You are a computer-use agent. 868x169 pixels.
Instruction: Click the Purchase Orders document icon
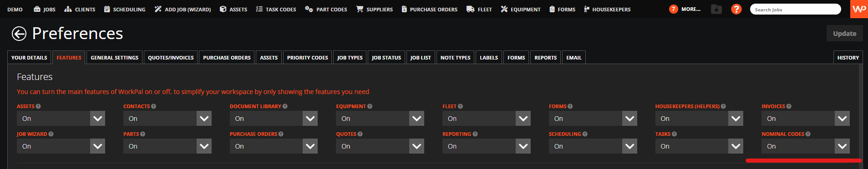(404, 9)
